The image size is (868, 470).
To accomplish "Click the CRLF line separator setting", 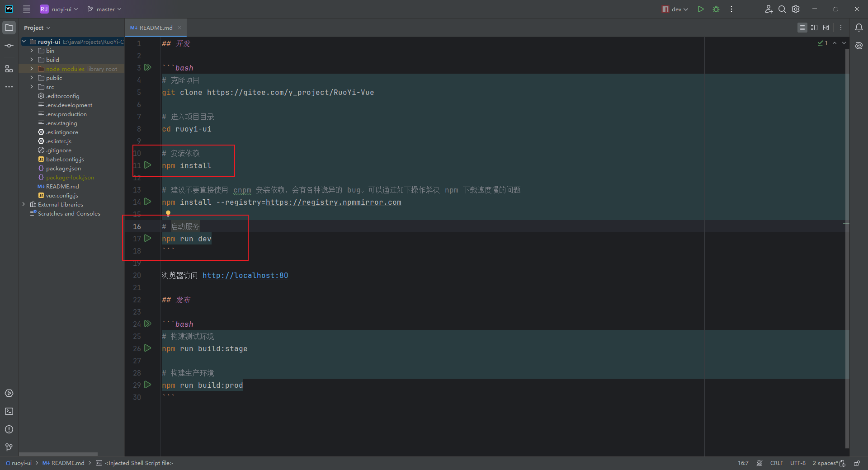I will (x=777, y=463).
